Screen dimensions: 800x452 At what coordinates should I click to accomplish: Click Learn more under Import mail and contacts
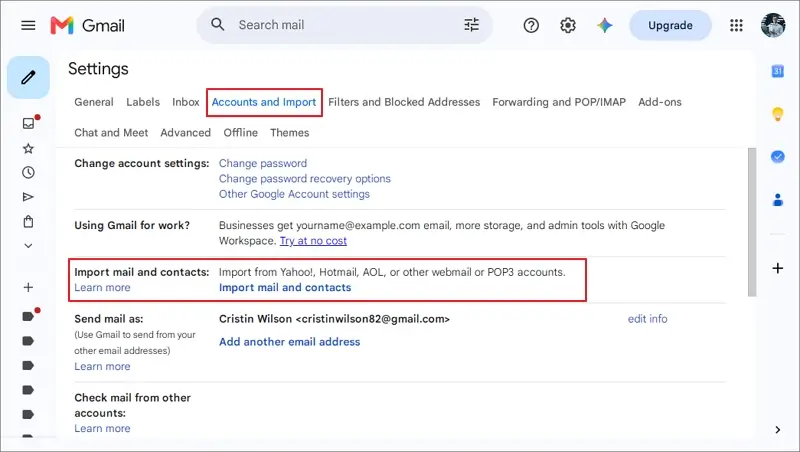(x=102, y=287)
